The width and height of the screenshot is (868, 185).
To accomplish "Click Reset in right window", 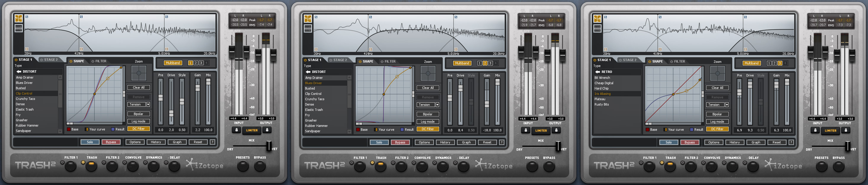I will (777, 143).
